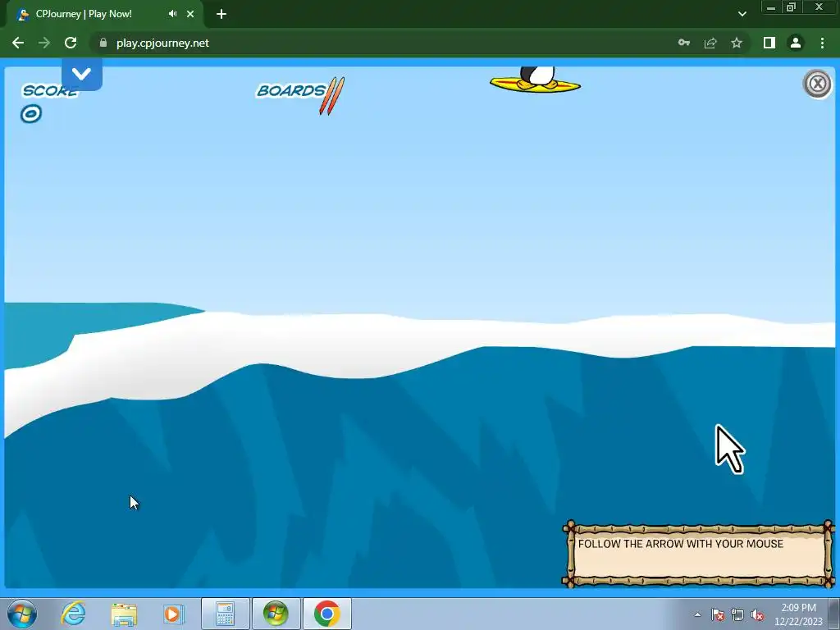Launch Internet Explorer from taskbar
This screenshot has width=840, height=630.
coord(73,614)
